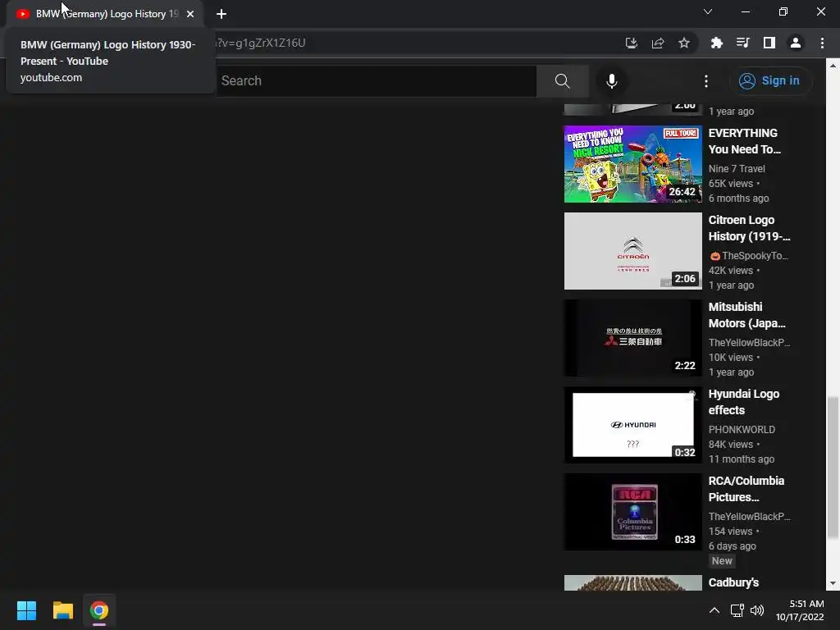This screenshot has width=840, height=630.
Task: Click the page scrollbar thumb
Action: (833, 467)
